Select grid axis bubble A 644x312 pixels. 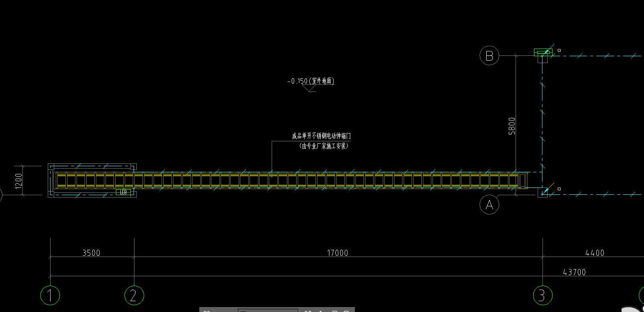pyautogui.click(x=490, y=205)
